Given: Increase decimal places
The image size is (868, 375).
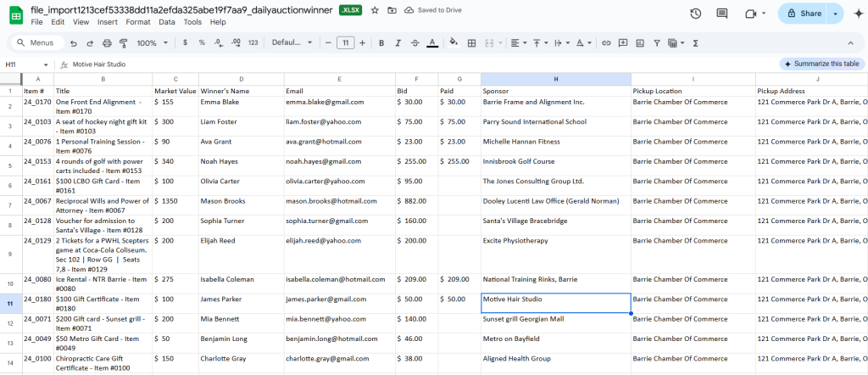Looking at the screenshot, I should click(x=236, y=42).
